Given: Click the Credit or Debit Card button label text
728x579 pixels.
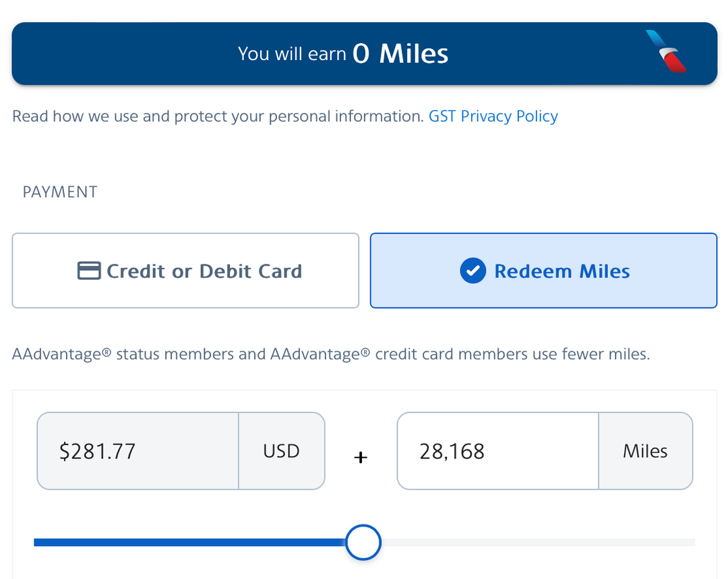Looking at the screenshot, I should pos(204,270).
